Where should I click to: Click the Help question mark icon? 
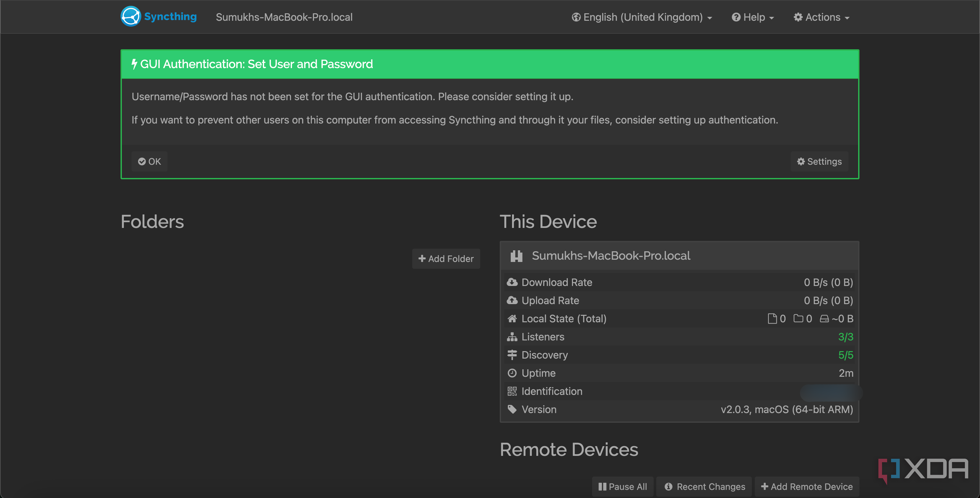coord(736,17)
